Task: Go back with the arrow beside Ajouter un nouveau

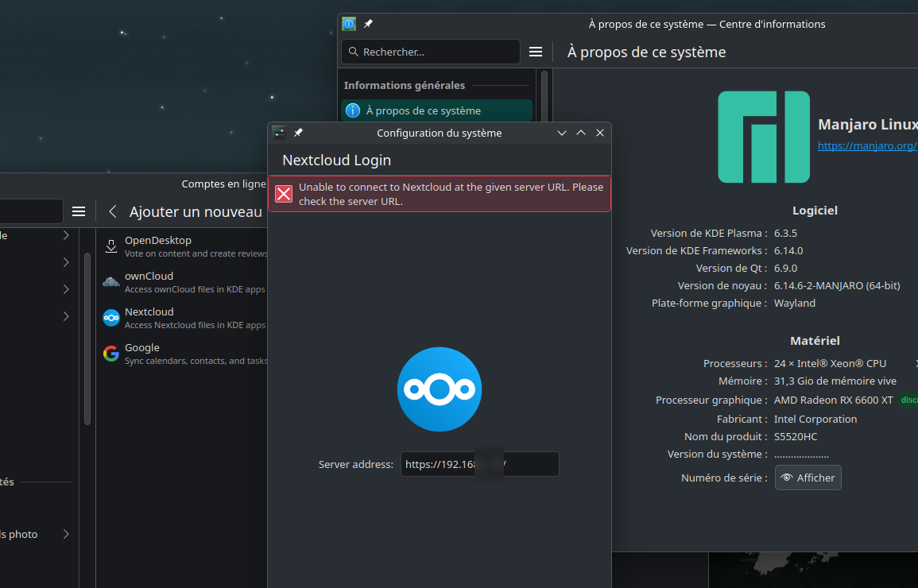Action: pyautogui.click(x=113, y=212)
